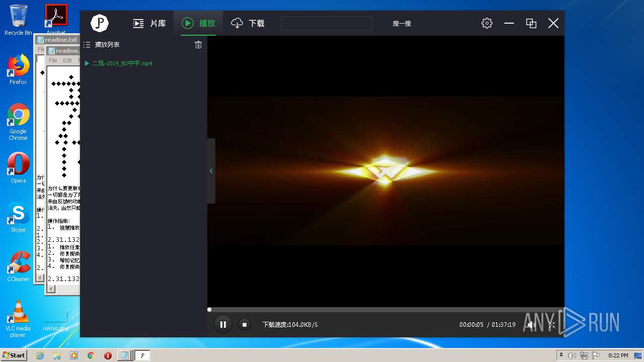This screenshot has height=362, width=644.
Task: Select VLC media player desktop shortcut
Action: tap(18, 318)
